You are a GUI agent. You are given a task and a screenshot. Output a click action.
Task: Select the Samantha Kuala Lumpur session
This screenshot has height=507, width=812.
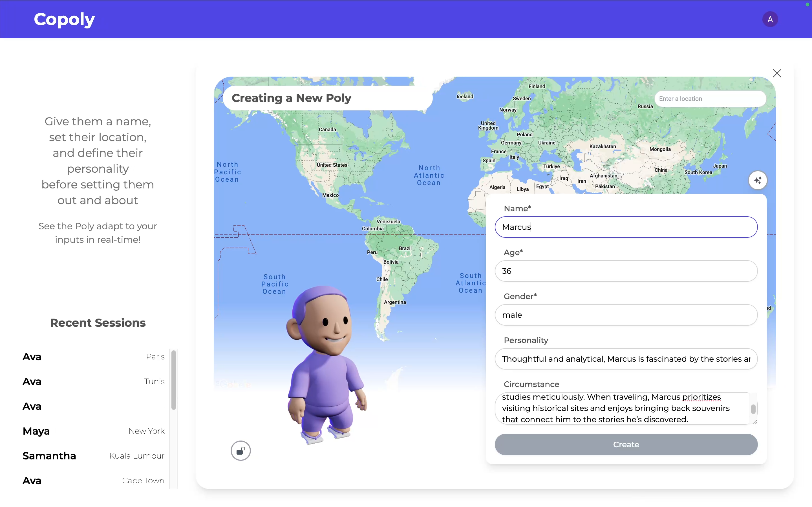click(x=93, y=456)
